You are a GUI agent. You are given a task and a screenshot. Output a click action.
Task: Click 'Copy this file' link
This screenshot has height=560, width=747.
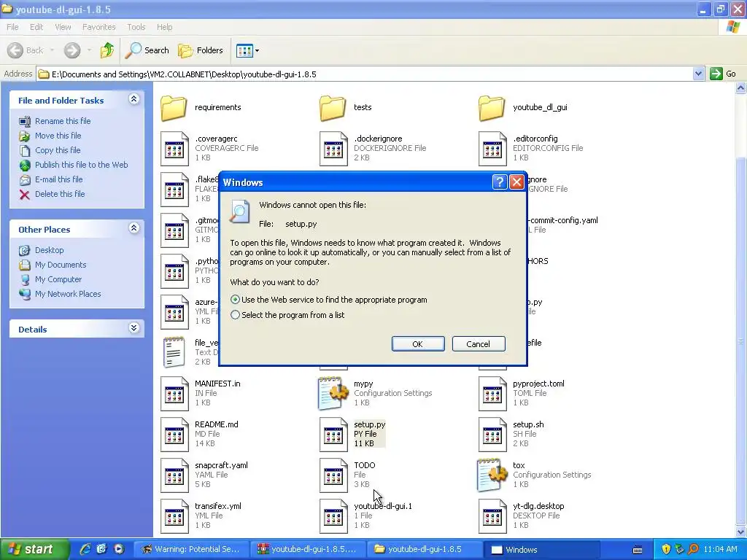58,150
